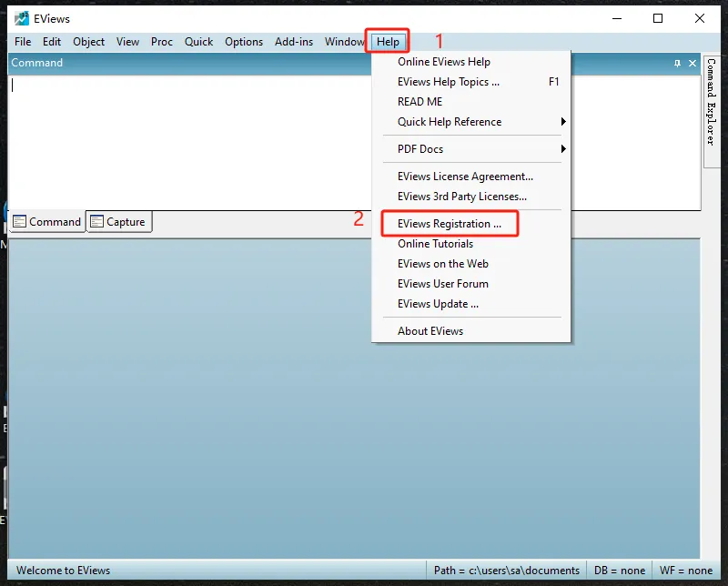Open the Object menu

[x=88, y=42]
